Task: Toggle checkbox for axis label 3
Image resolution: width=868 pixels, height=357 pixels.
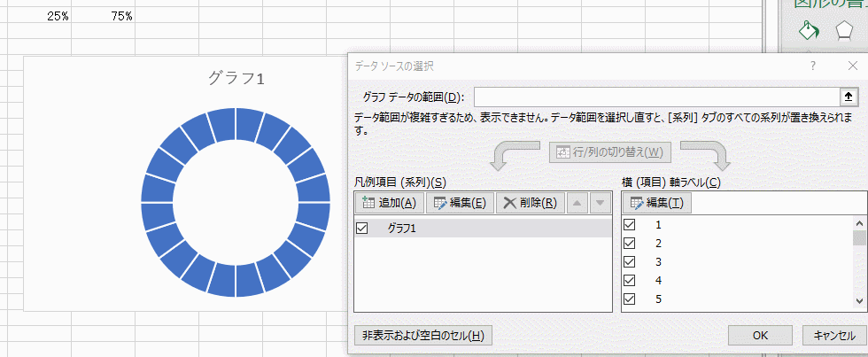Action: point(630,262)
